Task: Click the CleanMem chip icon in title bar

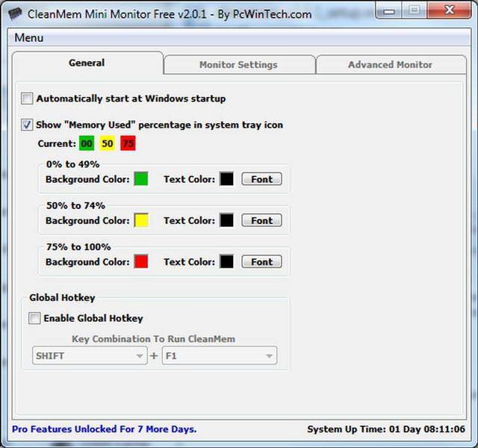Action: [15, 13]
